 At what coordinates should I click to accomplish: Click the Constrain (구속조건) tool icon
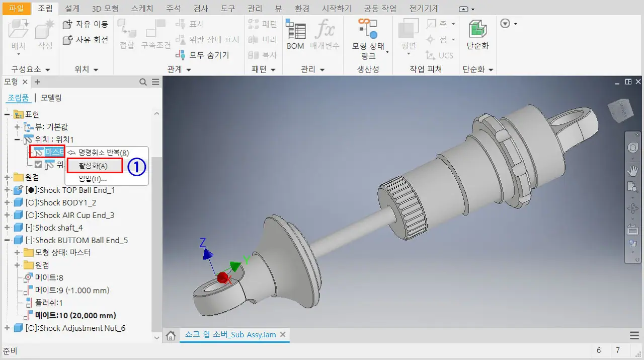coord(156,29)
